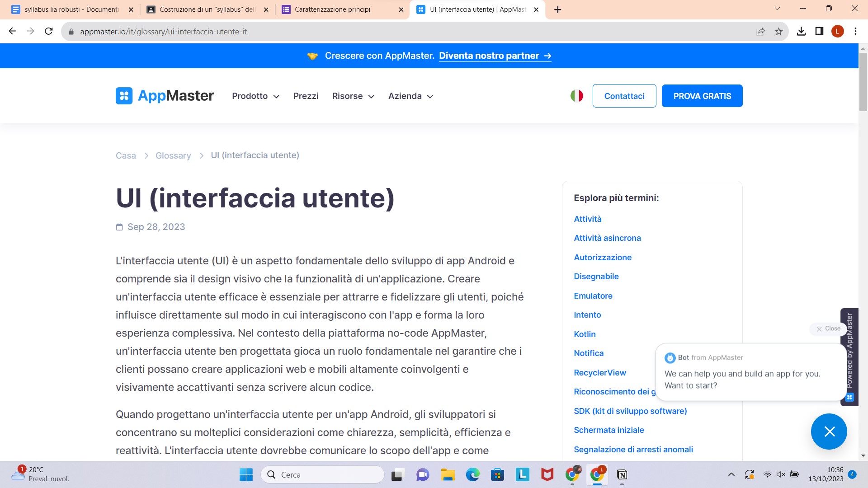Close the chat widget round button

[x=829, y=432]
